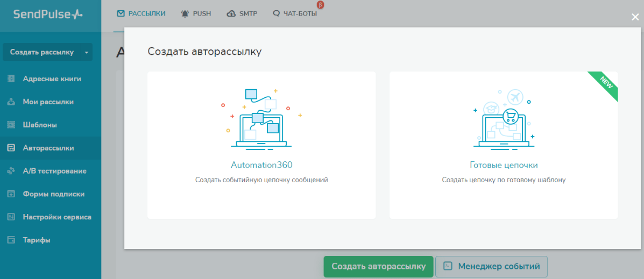Open the РАССЫЛКИ tab
This screenshot has width=644, height=279.
click(141, 13)
